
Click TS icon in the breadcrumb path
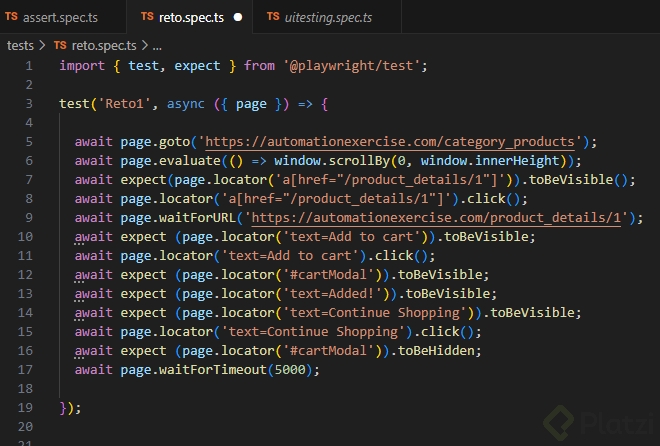point(60,45)
